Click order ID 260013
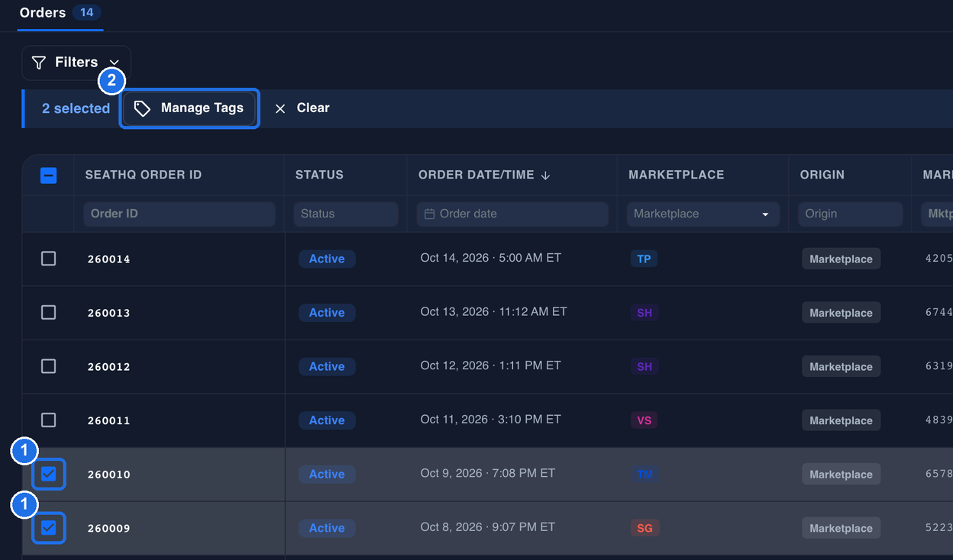 109,313
